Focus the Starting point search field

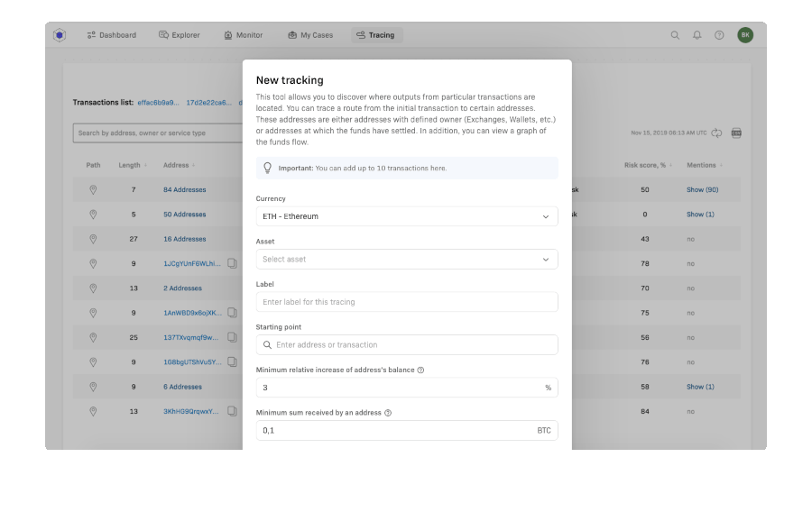(411, 345)
